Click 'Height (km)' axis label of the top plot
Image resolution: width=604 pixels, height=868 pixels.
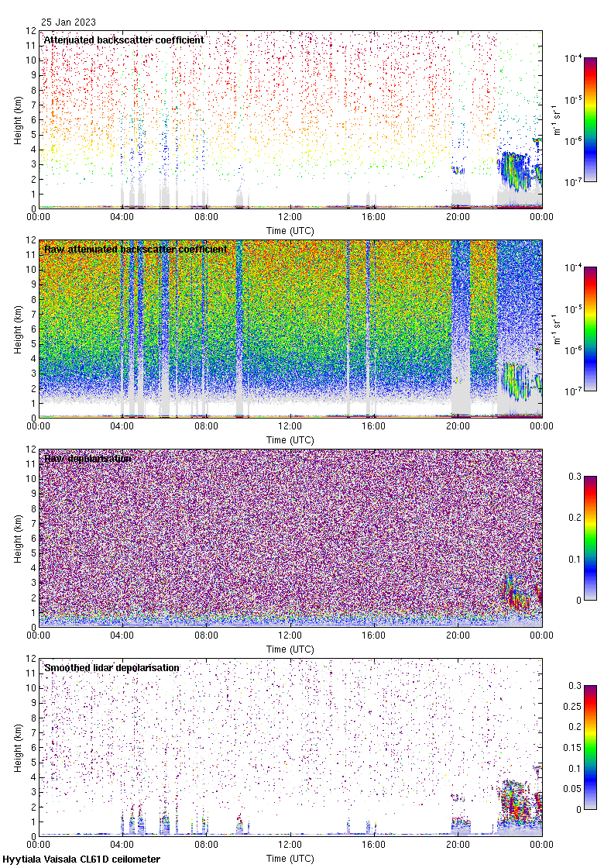19,120
